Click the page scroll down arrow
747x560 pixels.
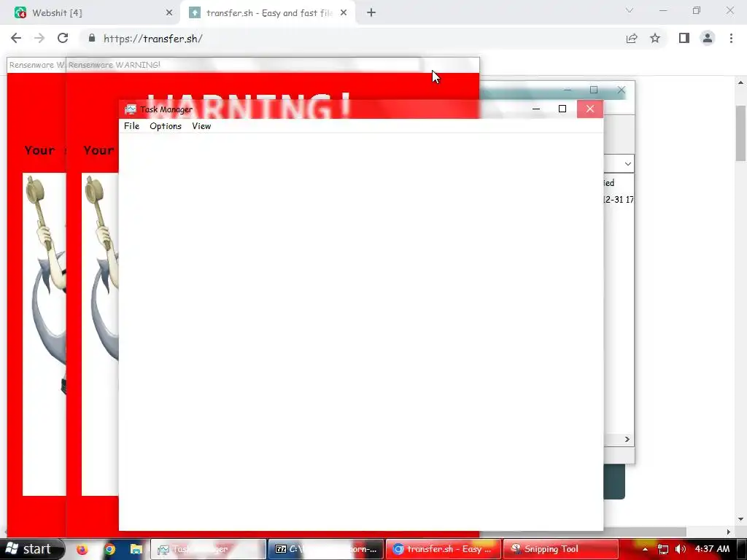741,519
